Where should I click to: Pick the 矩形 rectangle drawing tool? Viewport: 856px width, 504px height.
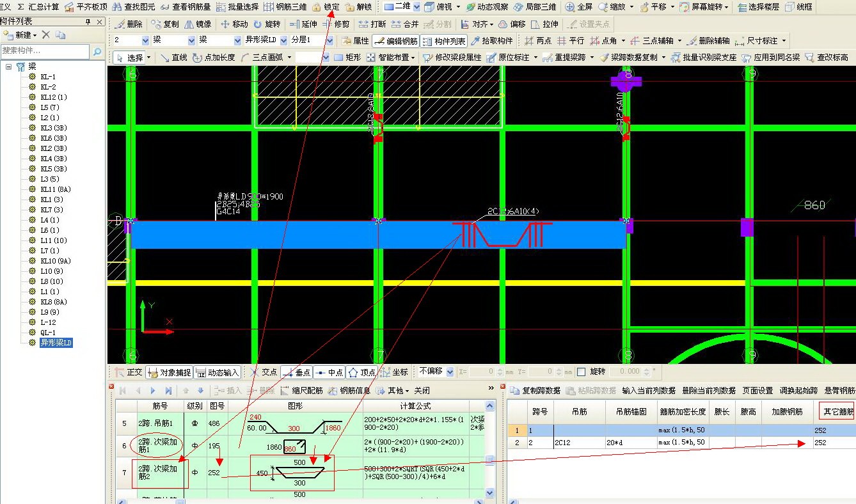[x=347, y=57]
